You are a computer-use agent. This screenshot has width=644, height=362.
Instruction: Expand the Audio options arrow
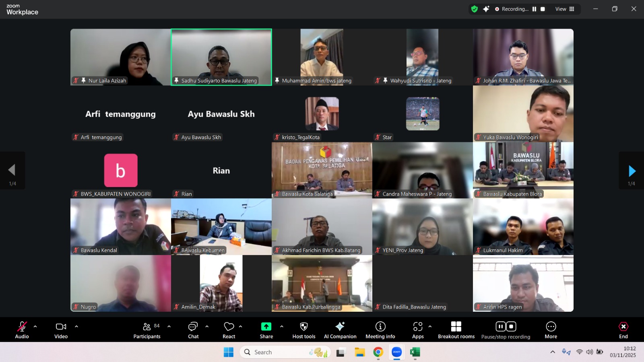tap(35, 327)
